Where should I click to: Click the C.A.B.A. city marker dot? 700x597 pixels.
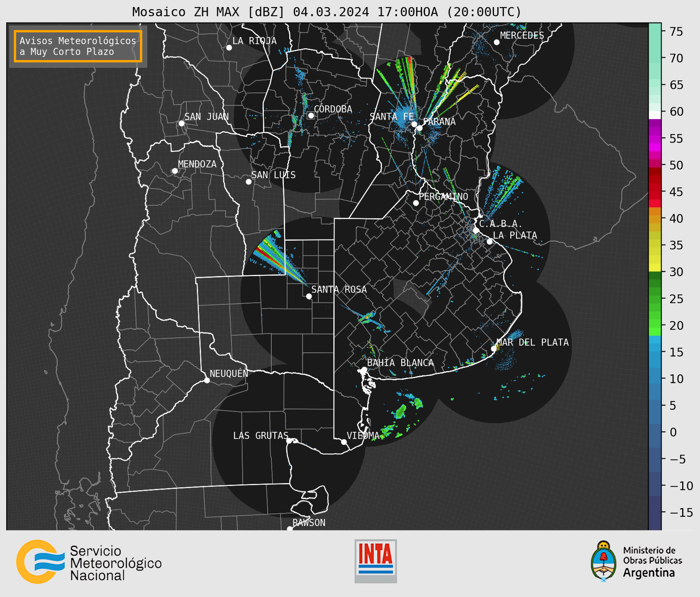[x=476, y=230]
